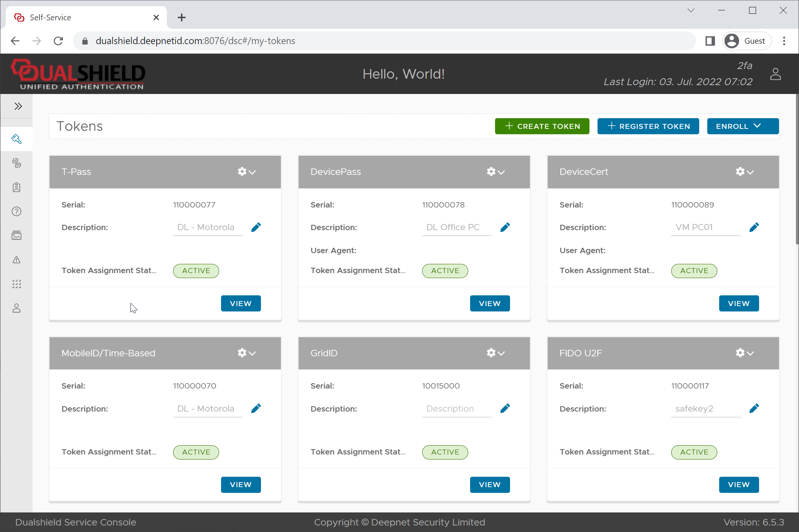Click the CREATE TOKEN button
The width and height of the screenshot is (799, 532).
(542, 126)
